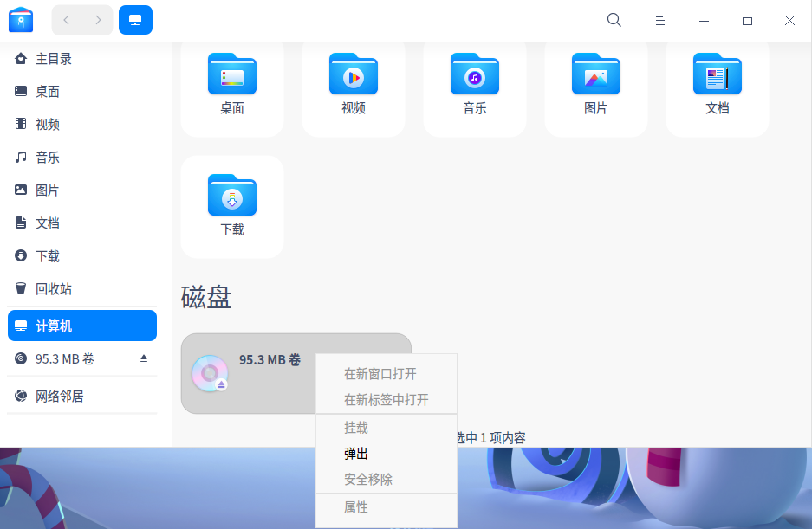Viewport: 812px width, 529px height.
Task: Open the 桌面 folder icon
Action: (231, 74)
